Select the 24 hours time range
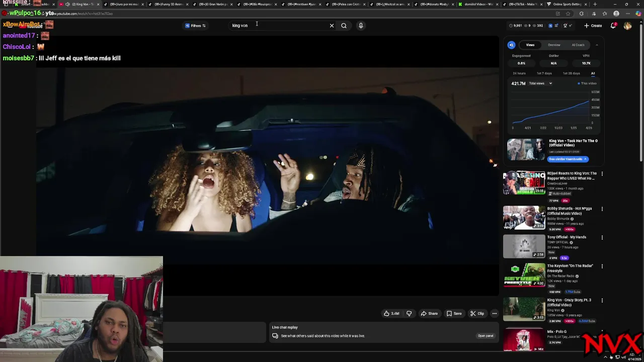The image size is (644, 362). point(519,73)
